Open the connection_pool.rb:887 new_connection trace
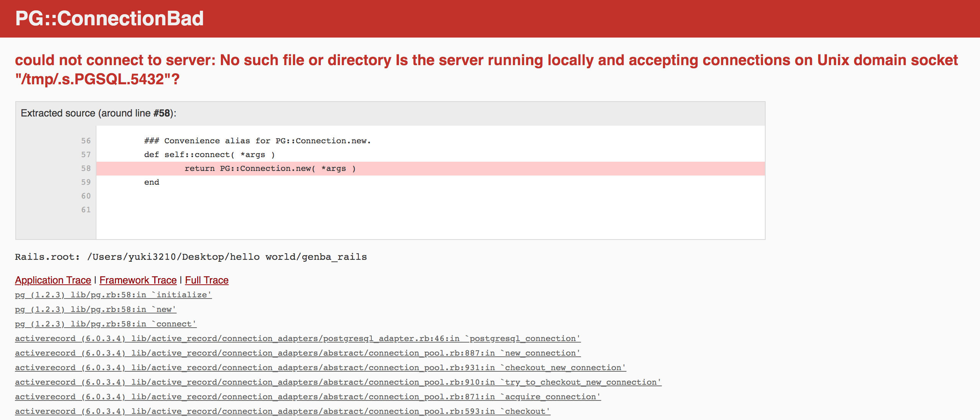Viewport: 980px width, 420px height. (x=297, y=353)
